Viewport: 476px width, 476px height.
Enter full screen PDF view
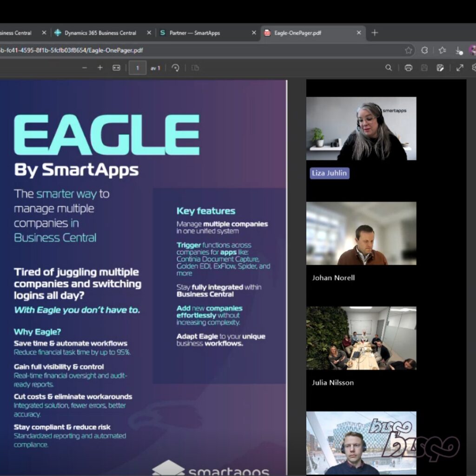point(460,68)
